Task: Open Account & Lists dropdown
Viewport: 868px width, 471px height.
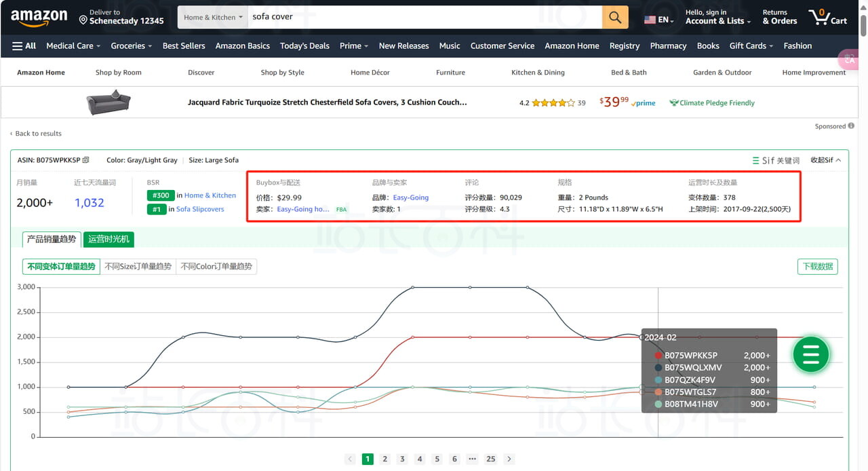Action: pyautogui.click(x=718, y=17)
